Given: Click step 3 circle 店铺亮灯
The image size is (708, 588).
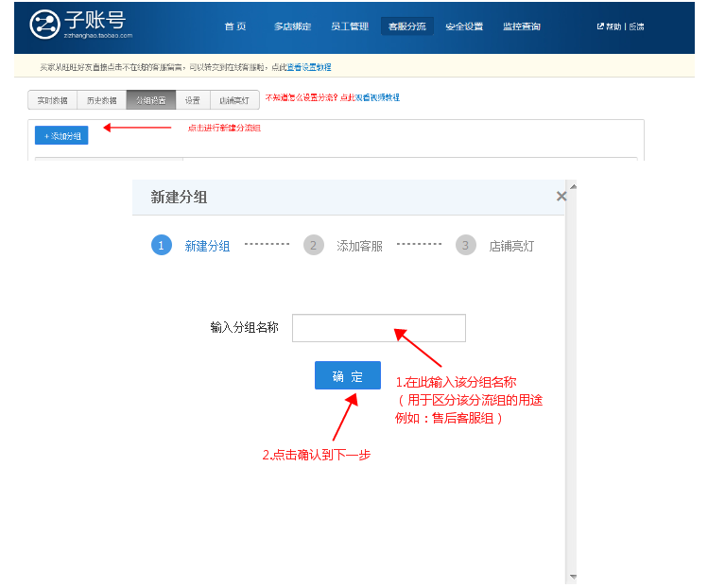Looking at the screenshot, I should click(465, 245).
